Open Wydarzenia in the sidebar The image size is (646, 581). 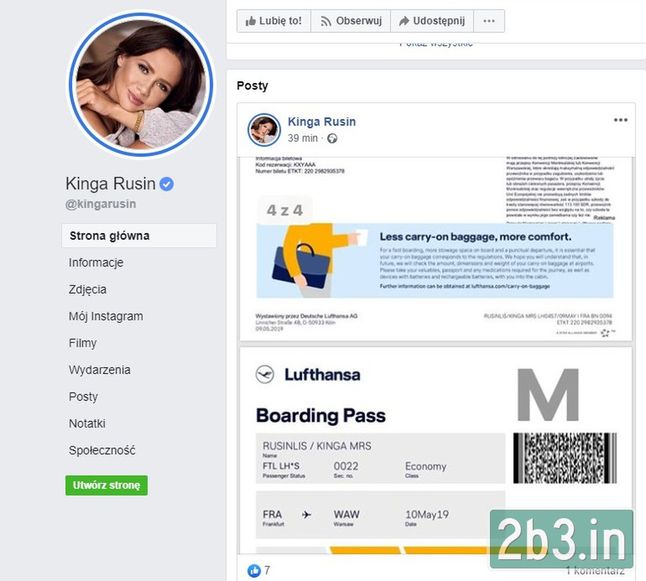pos(99,370)
